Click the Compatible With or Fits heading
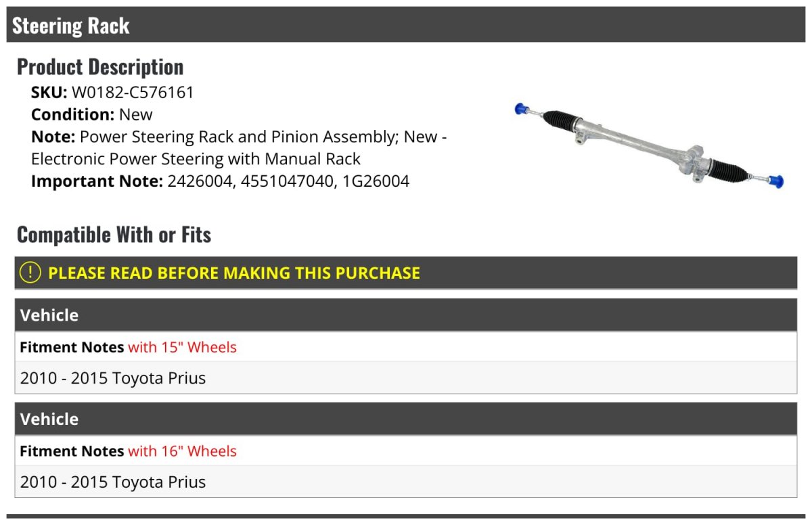The image size is (812, 525). pos(114,234)
